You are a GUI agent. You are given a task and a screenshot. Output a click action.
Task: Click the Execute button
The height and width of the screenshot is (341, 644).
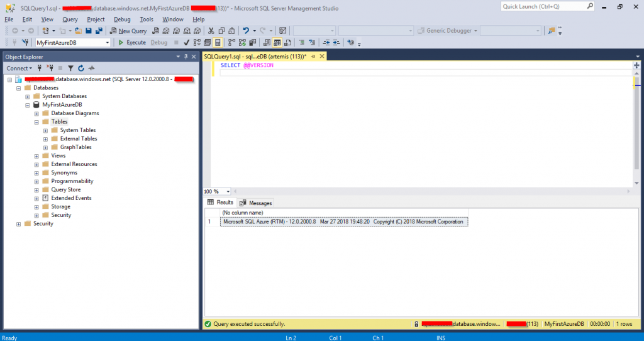point(132,42)
